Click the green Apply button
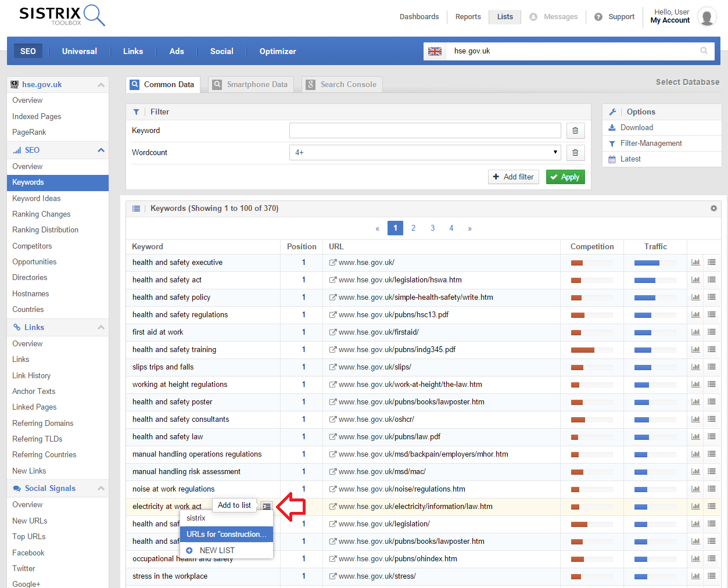The image size is (728, 588). 565,177
